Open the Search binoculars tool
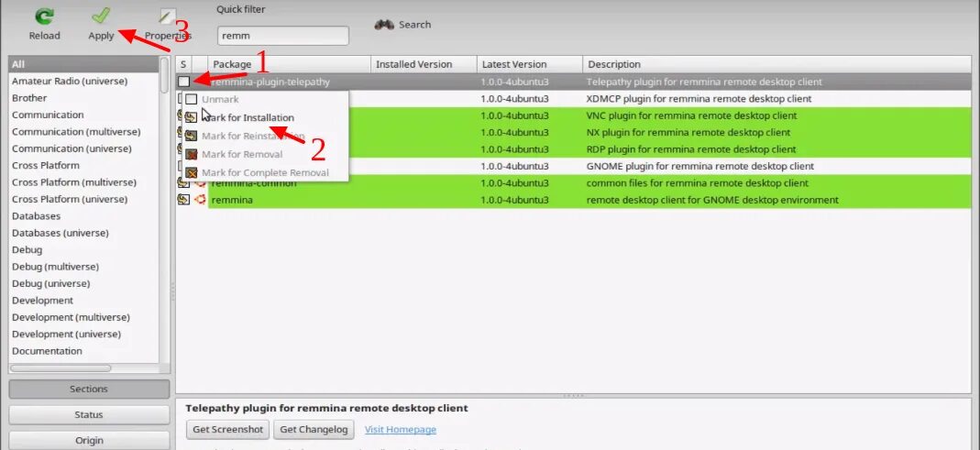 pos(402,25)
